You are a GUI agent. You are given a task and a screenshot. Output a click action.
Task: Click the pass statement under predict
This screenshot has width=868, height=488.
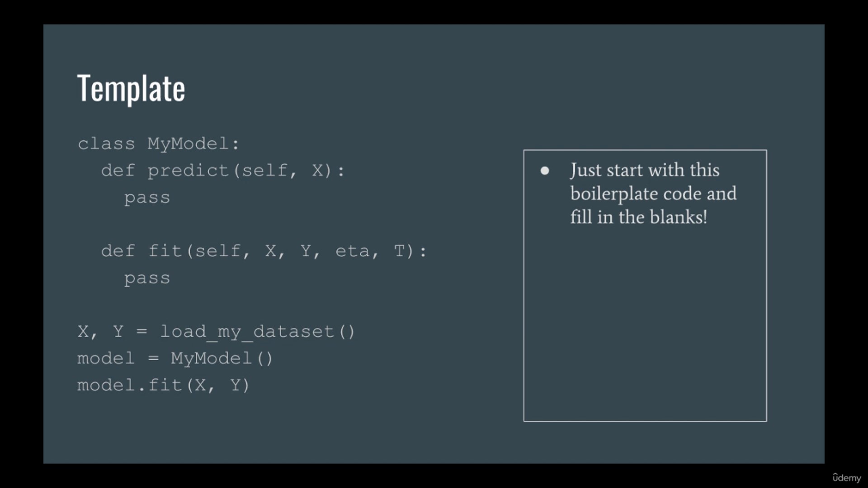pos(147,198)
